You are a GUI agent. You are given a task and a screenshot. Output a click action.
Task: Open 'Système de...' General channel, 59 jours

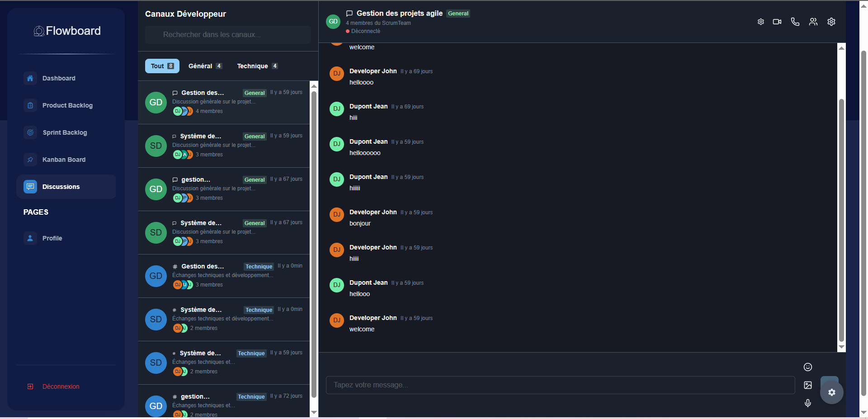(x=224, y=146)
